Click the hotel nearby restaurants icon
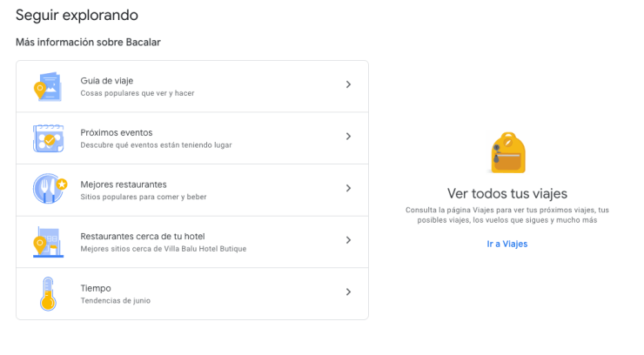Image resolution: width=644 pixels, height=355 pixels. (x=47, y=242)
